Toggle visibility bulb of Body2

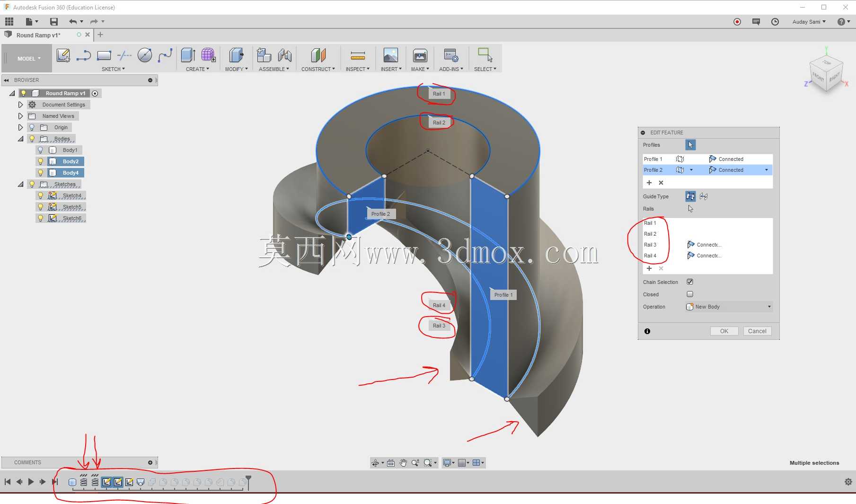(x=40, y=161)
